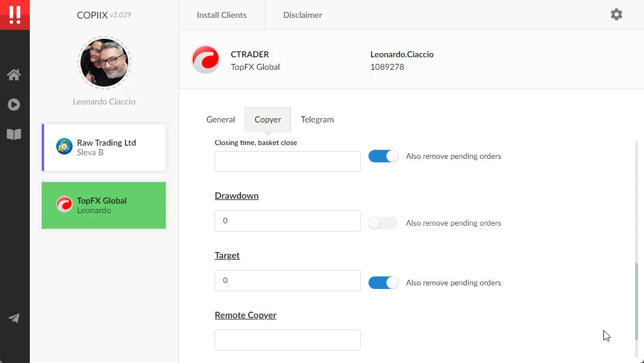Screen dimensions: 644x363
Task: Click the large cTrader logo in header
Action: pos(206,60)
